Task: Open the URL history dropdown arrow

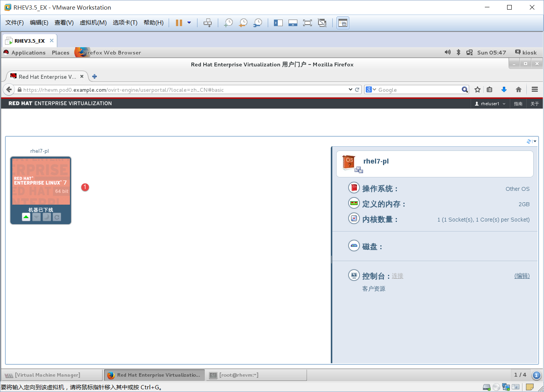Action: 350,89
